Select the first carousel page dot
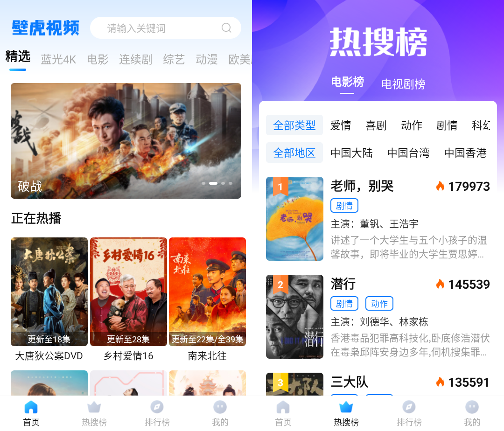This screenshot has width=504, height=431. coord(203,183)
